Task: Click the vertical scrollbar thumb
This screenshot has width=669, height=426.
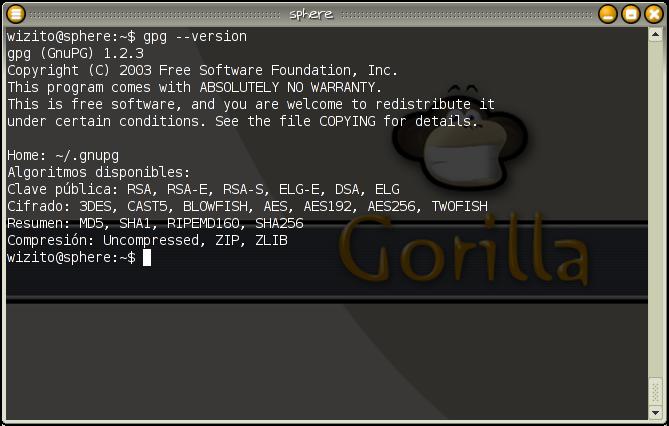Action: pos(655,391)
